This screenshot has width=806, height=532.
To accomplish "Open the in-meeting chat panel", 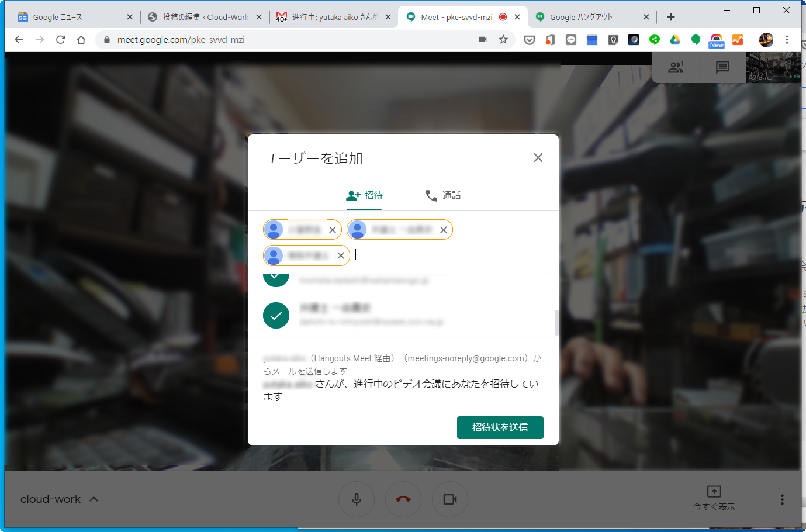I will tap(722, 67).
